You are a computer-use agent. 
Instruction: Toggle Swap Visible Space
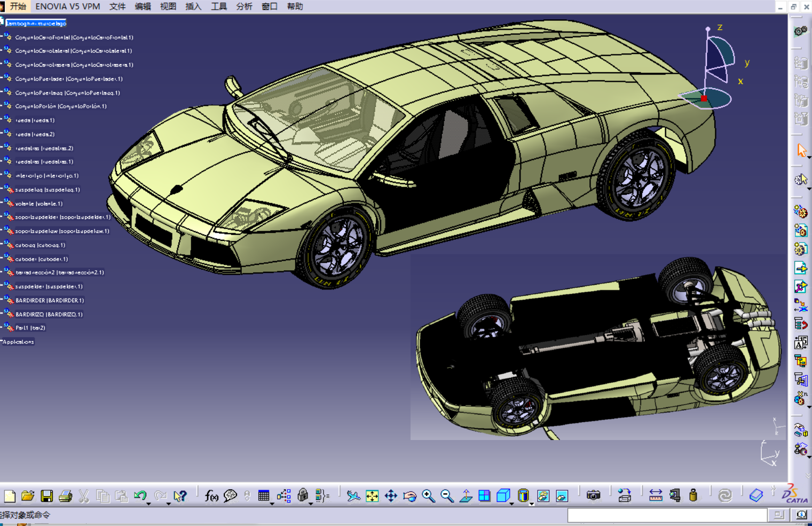pyautogui.click(x=562, y=496)
